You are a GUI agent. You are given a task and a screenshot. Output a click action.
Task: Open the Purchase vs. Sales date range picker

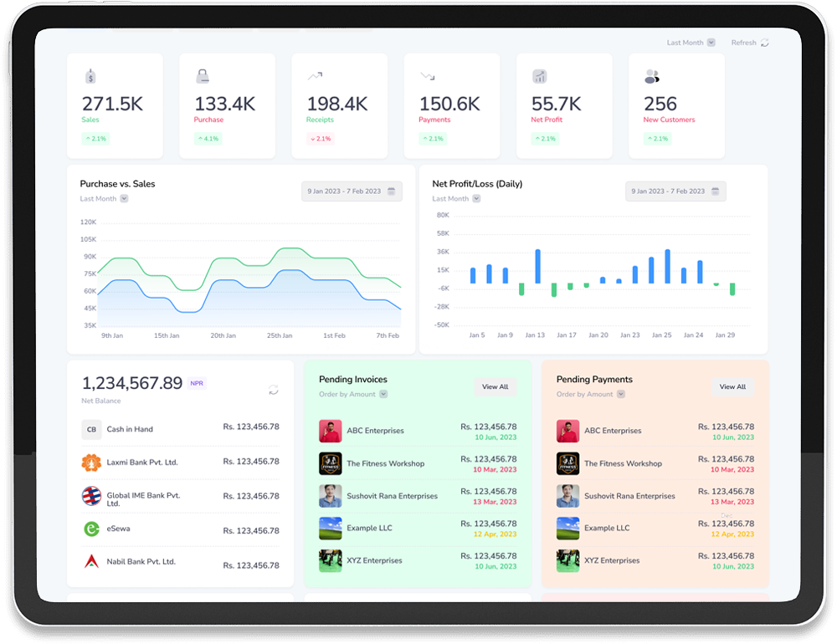point(352,192)
